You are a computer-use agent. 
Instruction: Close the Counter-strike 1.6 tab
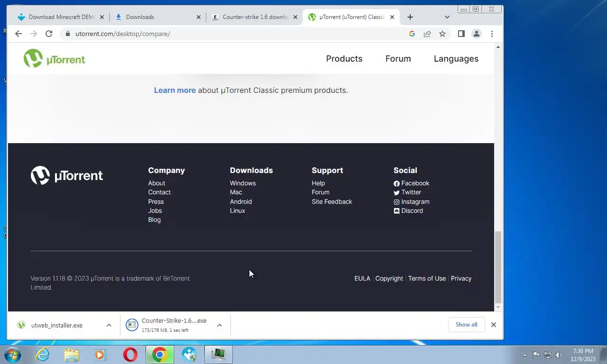[295, 17]
